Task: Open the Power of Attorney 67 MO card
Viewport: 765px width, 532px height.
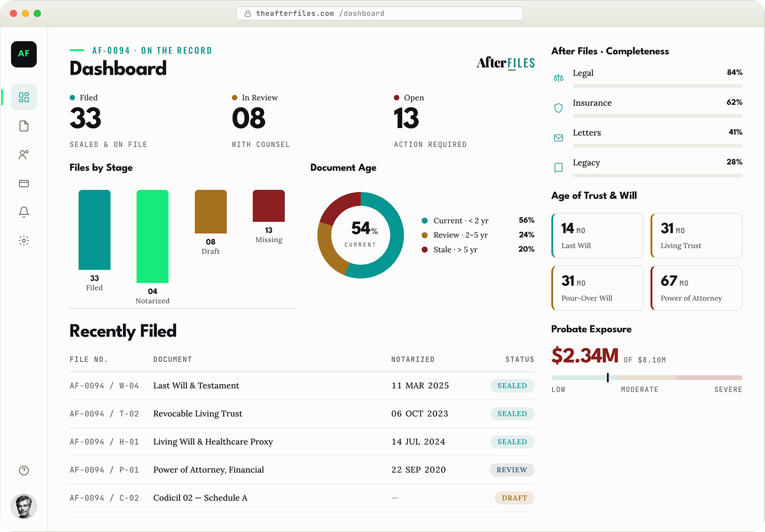Action: pyautogui.click(x=696, y=288)
